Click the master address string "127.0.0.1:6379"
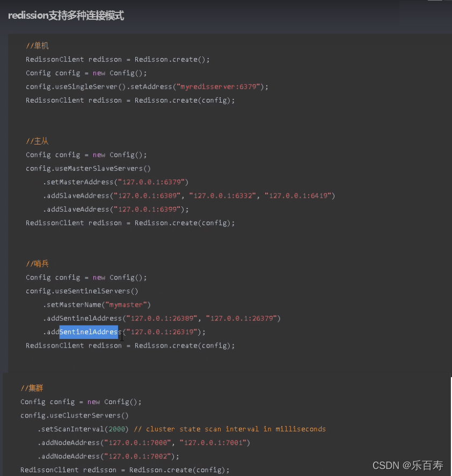This screenshot has width=452, height=476. pyautogui.click(x=152, y=182)
